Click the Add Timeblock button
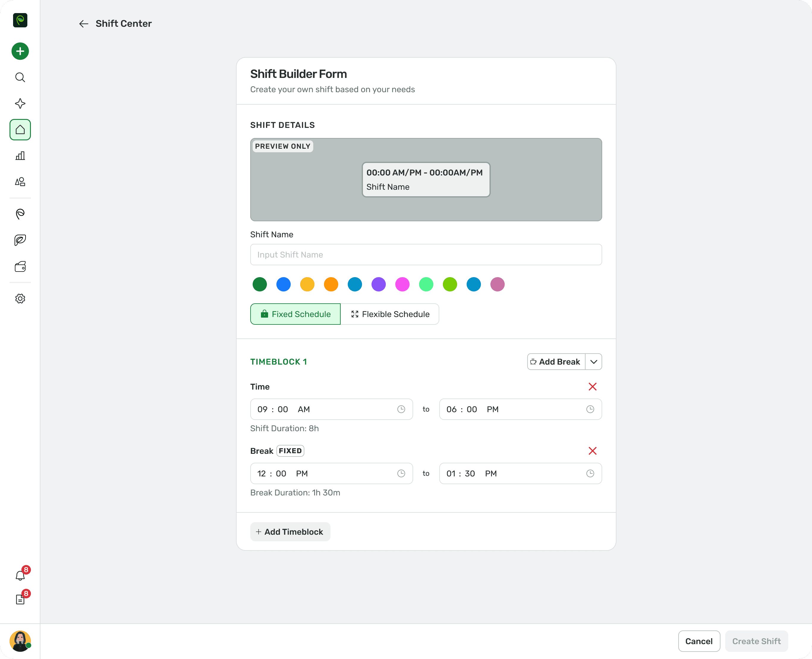This screenshot has height=659, width=812. tap(290, 531)
